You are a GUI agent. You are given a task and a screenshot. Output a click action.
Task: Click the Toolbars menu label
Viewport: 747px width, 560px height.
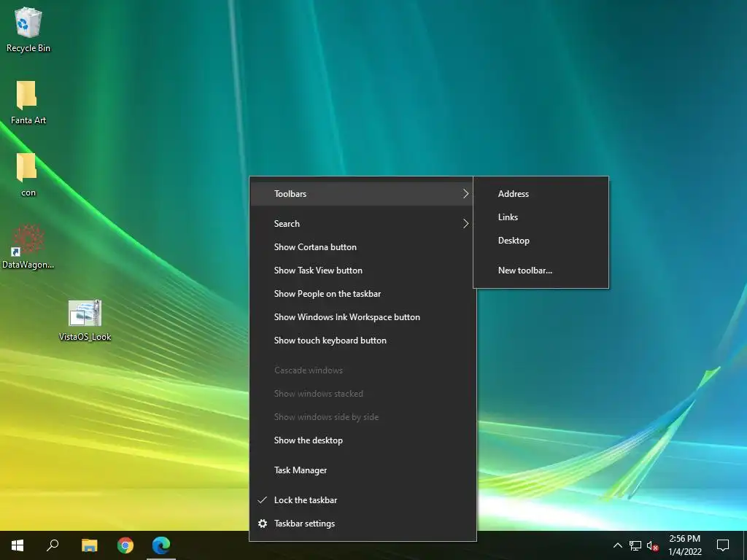290,194
